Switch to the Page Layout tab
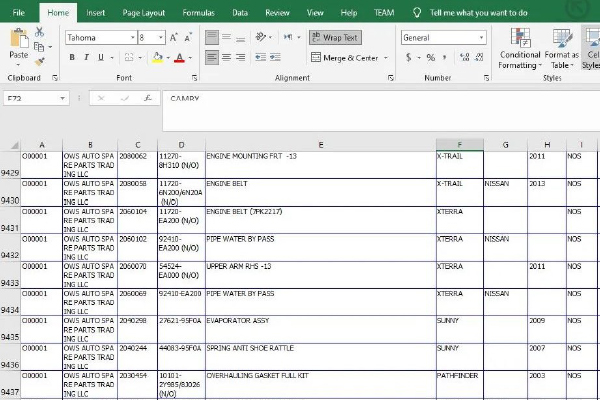 (x=144, y=13)
